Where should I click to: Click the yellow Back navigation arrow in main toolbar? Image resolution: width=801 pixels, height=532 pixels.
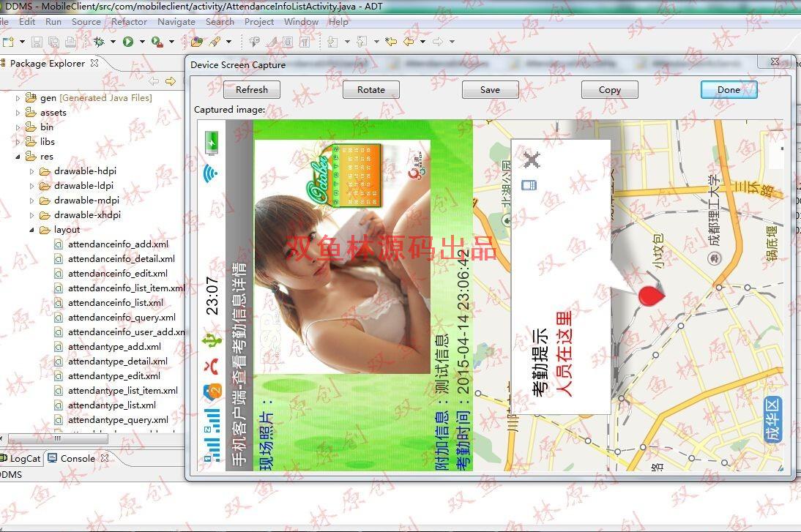pos(409,42)
